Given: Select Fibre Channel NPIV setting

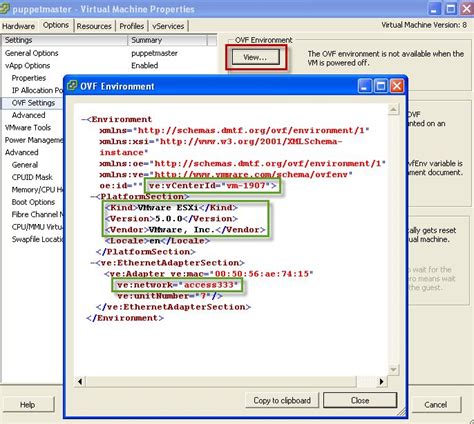Looking at the screenshot, I should [37, 214].
